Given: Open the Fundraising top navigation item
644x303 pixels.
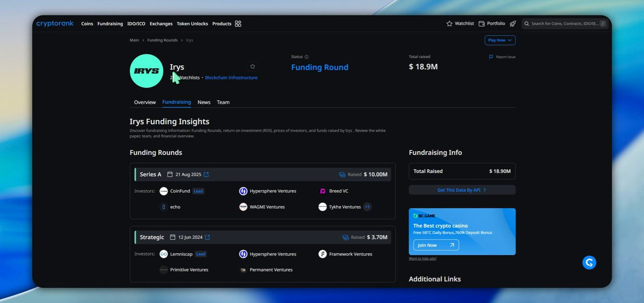Looking at the screenshot, I should pyautogui.click(x=110, y=24).
